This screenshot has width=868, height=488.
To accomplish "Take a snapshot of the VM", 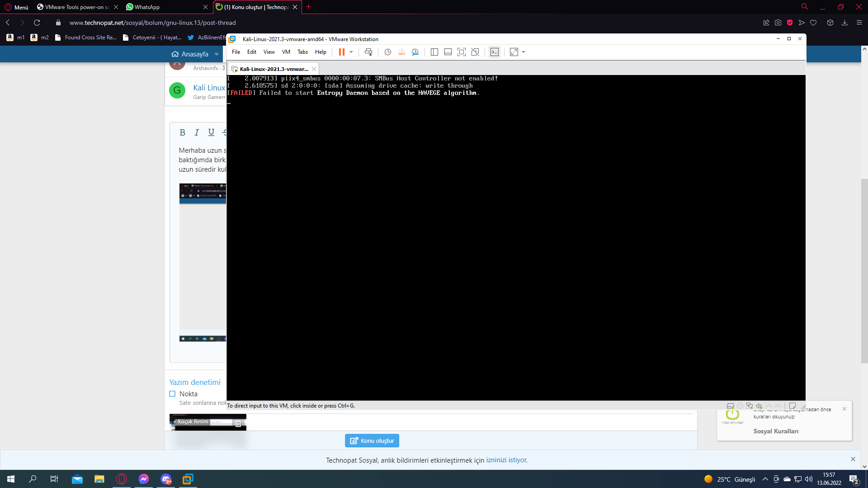I will coord(387,52).
